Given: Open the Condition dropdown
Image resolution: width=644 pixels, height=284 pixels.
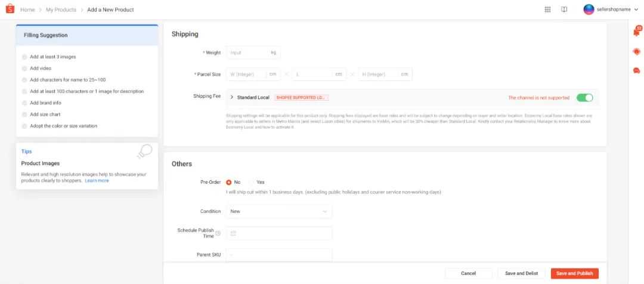Looking at the screenshot, I should click(x=278, y=211).
